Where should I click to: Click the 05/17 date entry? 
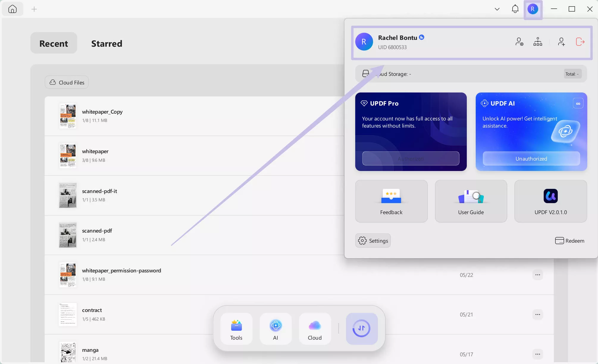pos(466,354)
